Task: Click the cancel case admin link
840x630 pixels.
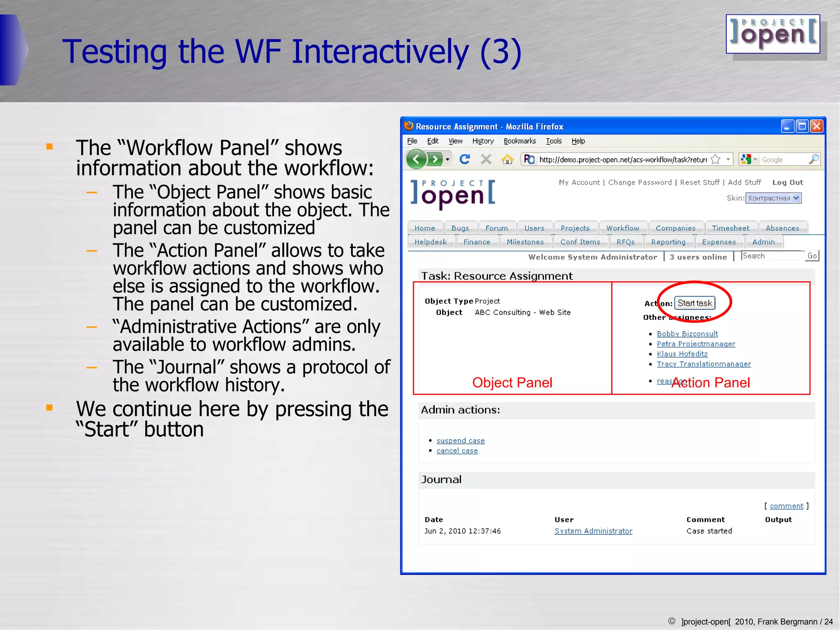Action: point(457,451)
